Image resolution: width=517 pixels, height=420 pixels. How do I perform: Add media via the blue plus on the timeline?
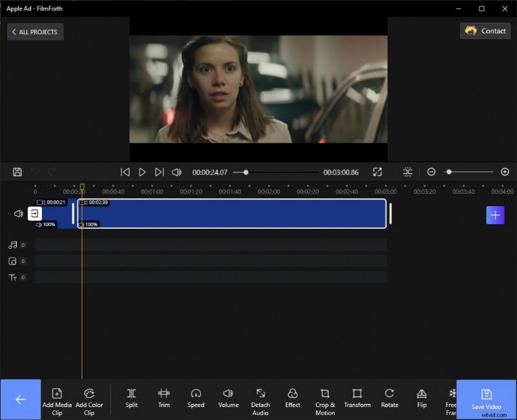pos(496,215)
